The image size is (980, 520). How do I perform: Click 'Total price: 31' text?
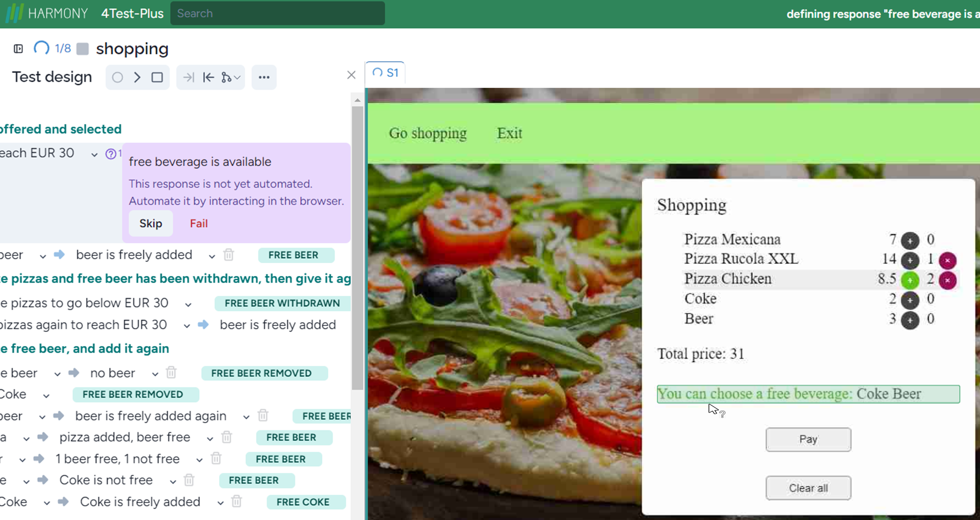(701, 353)
